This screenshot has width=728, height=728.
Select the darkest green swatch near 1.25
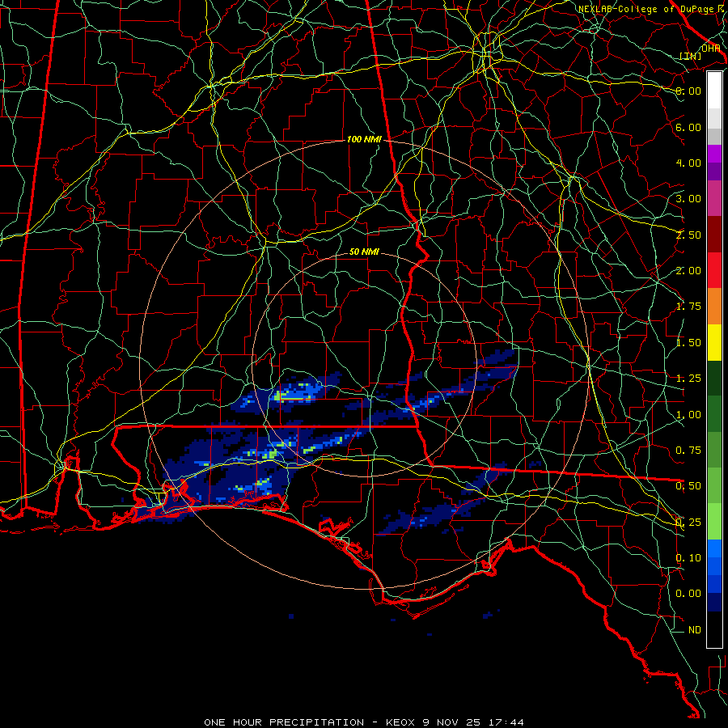(x=714, y=379)
